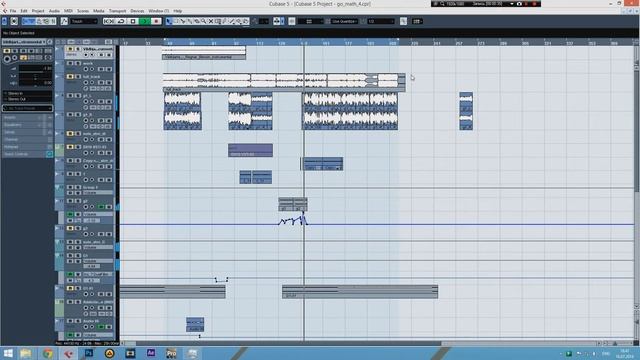
Task: Open After Effects from the taskbar
Action: point(151,353)
